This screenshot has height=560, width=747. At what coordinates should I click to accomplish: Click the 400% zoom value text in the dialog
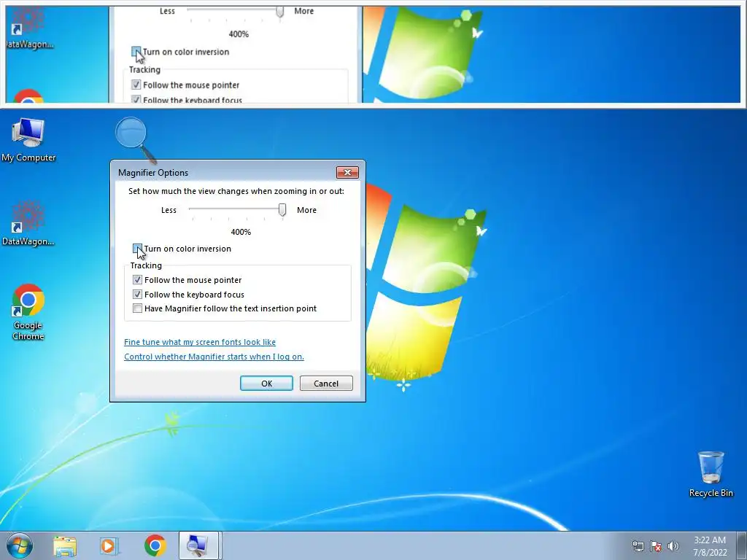[x=241, y=232]
